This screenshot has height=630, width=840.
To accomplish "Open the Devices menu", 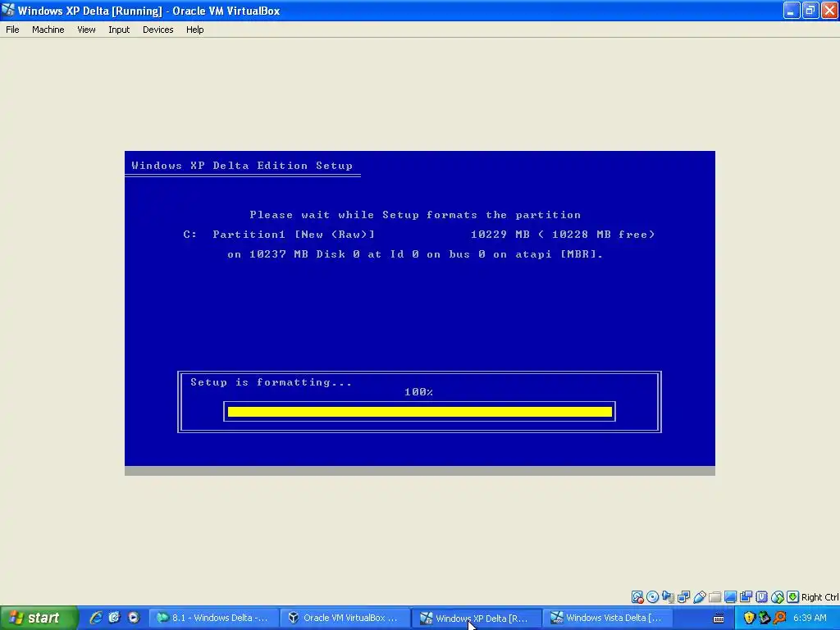I will tap(158, 30).
